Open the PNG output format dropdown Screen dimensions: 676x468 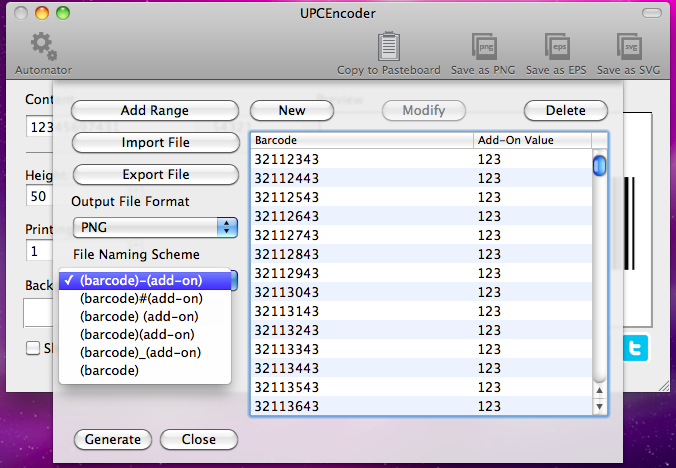click(155, 227)
